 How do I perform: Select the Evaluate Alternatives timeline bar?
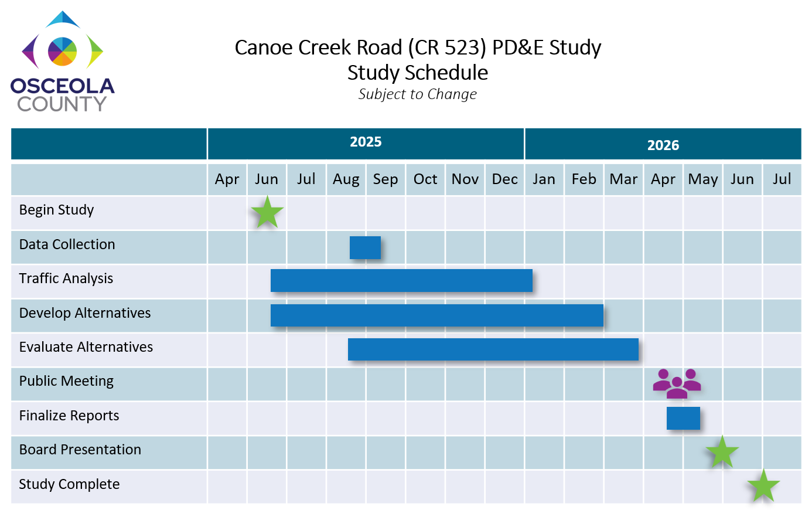493,349
